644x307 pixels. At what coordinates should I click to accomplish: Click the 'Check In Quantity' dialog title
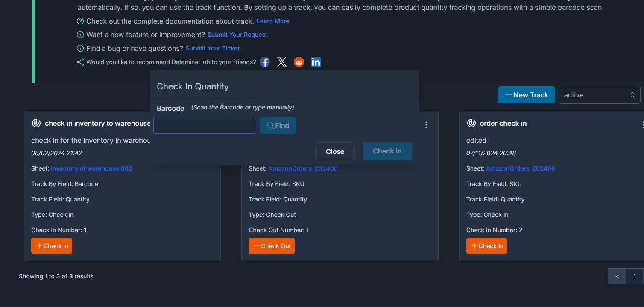coord(193,86)
